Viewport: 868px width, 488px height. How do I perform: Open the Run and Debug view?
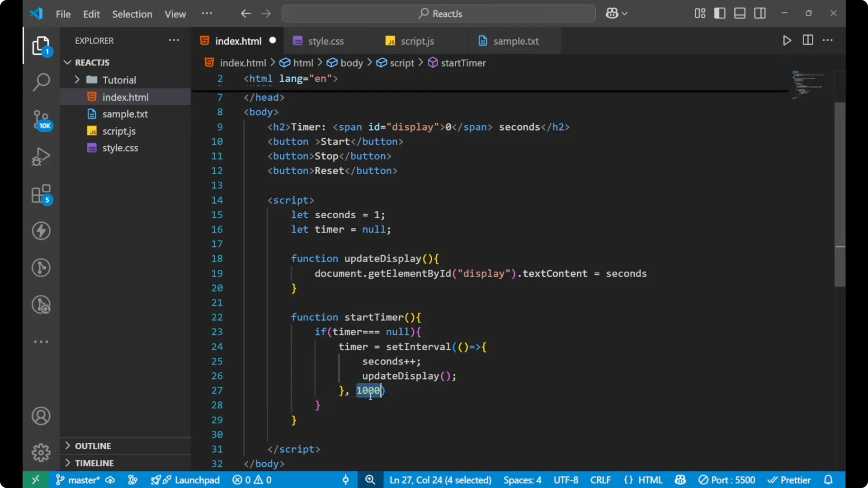click(x=41, y=156)
